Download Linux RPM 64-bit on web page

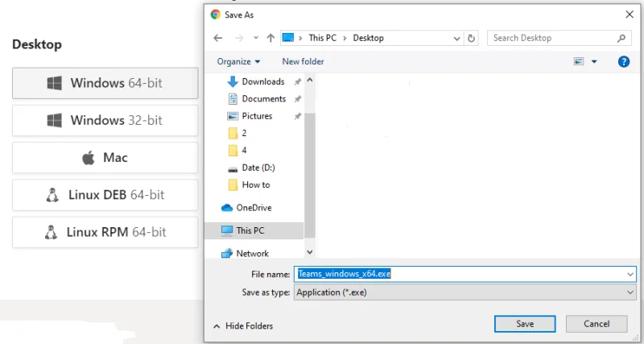[105, 232]
